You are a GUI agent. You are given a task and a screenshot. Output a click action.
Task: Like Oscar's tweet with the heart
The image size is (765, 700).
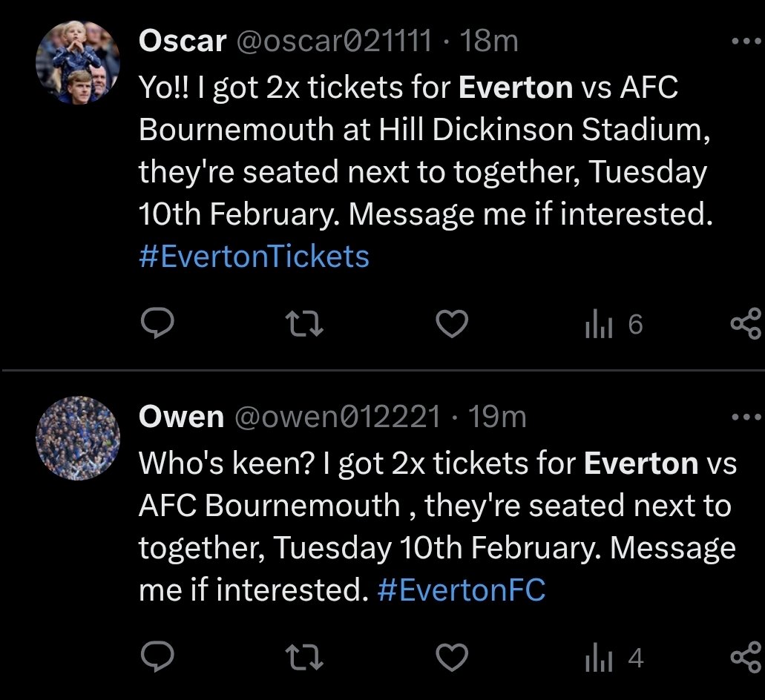pyautogui.click(x=453, y=323)
